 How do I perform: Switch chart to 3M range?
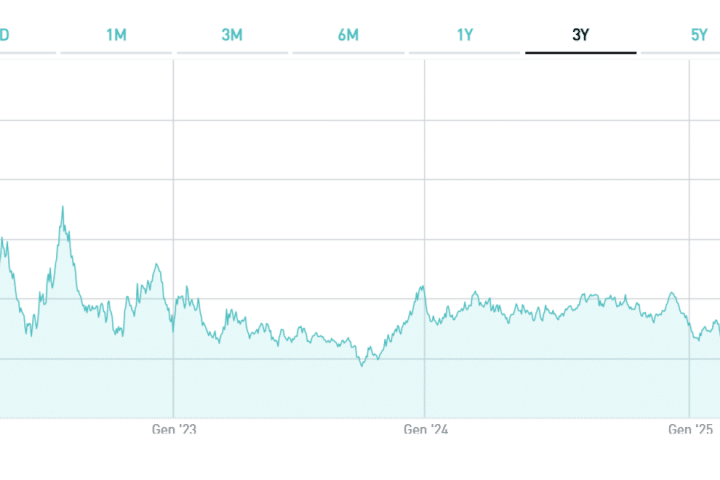(232, 35)
